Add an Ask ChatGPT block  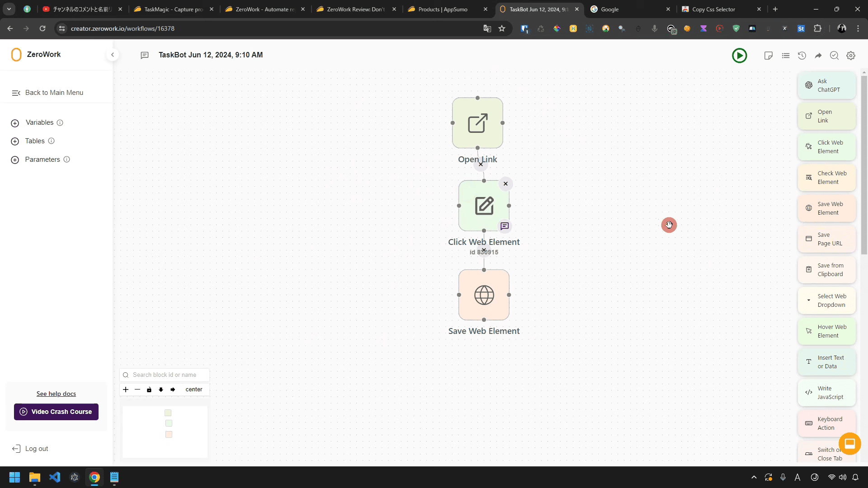point(826,85)
